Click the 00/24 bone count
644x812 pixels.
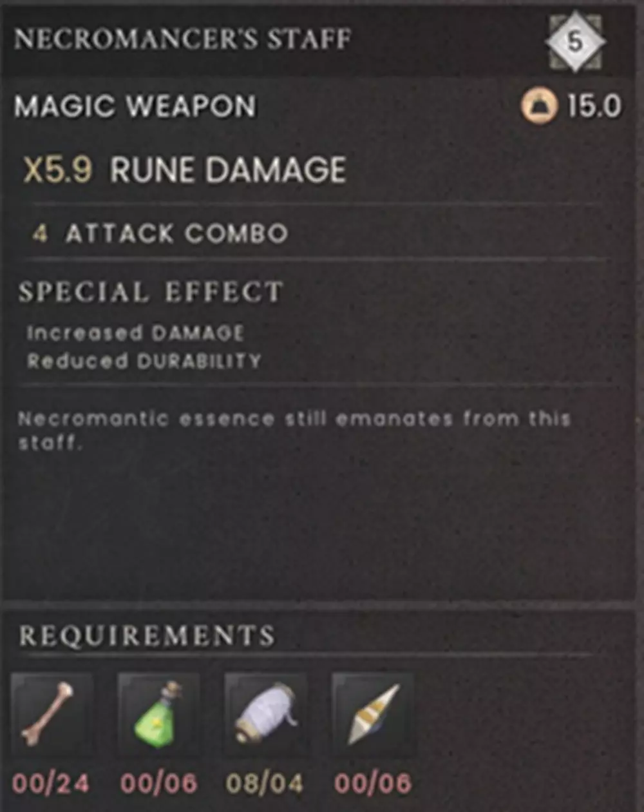pos(51,784)
